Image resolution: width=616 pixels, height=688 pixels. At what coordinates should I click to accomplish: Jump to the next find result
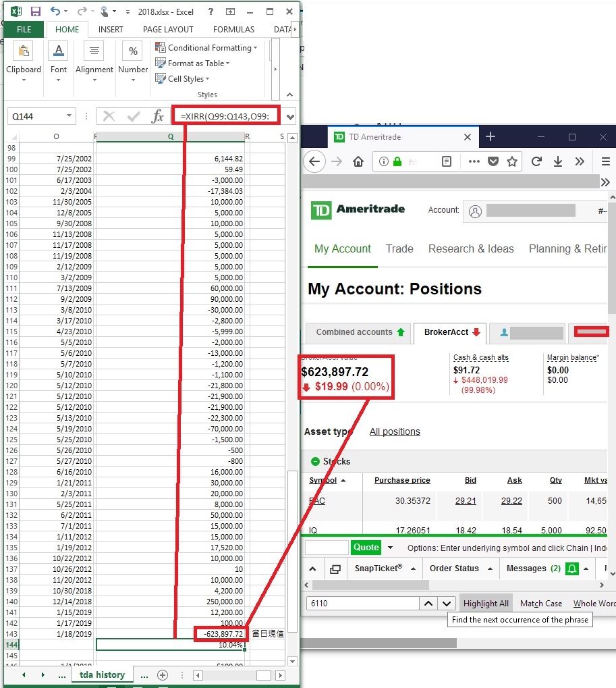click(x=447, y=604)
